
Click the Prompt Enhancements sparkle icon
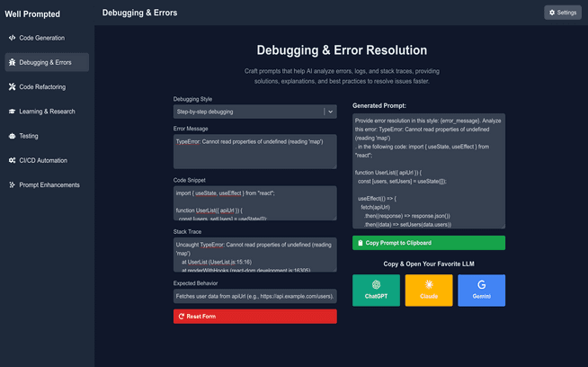pyautogui.click(x=12, y=184)
